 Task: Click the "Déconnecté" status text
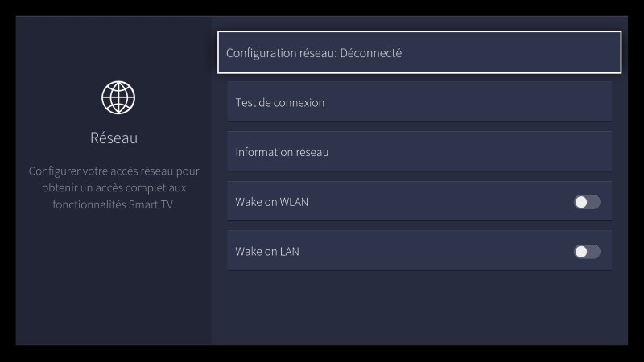coord(370,53)
